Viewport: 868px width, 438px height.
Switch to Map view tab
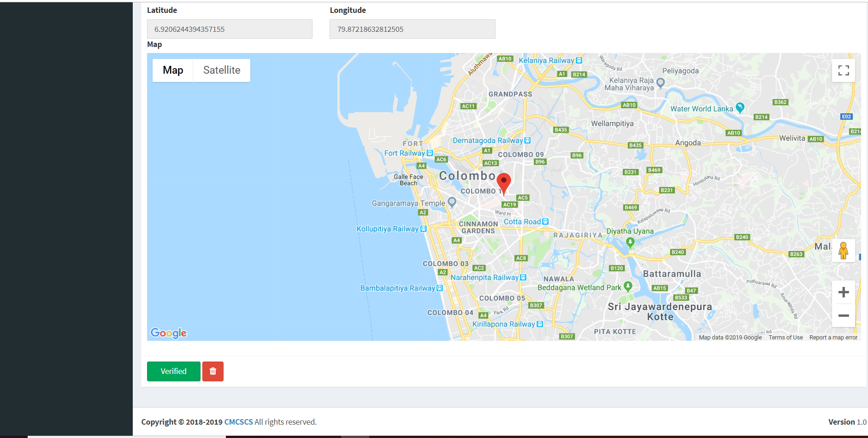173,70
